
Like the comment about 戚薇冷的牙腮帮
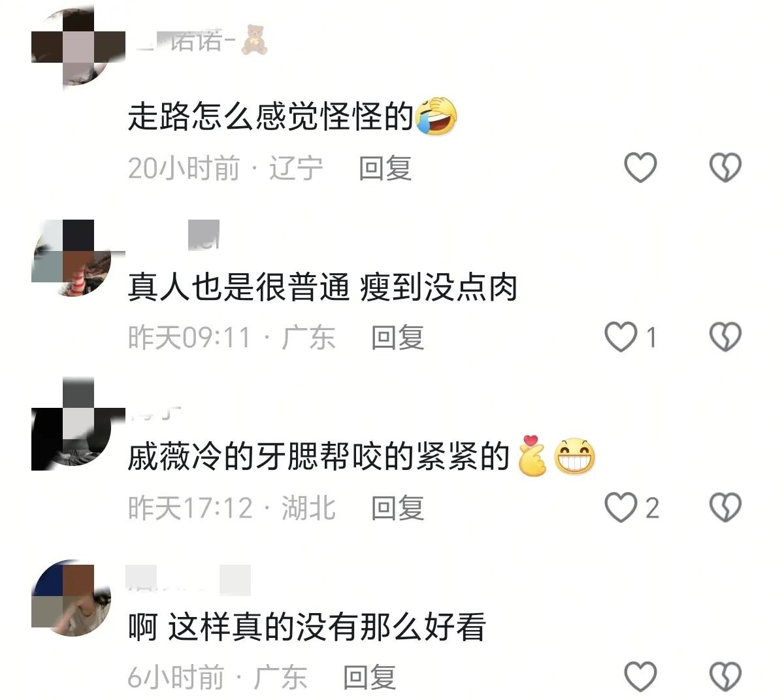point(620,507)
